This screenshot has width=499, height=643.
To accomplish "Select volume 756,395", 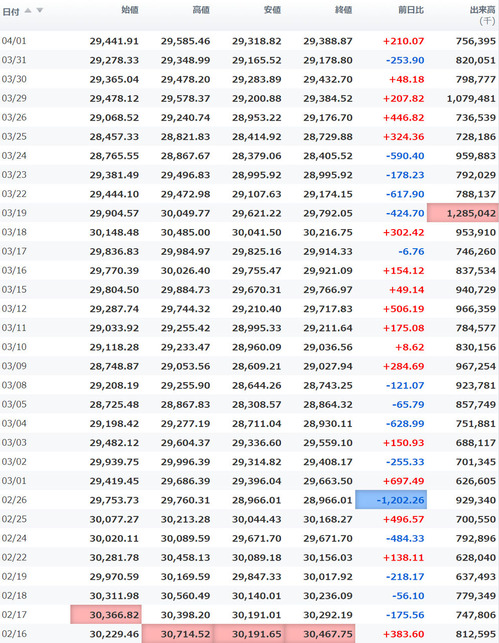I will point(476,41).
